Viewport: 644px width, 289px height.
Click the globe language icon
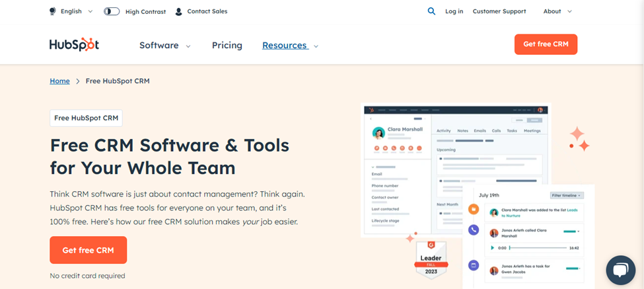(53, 11)
